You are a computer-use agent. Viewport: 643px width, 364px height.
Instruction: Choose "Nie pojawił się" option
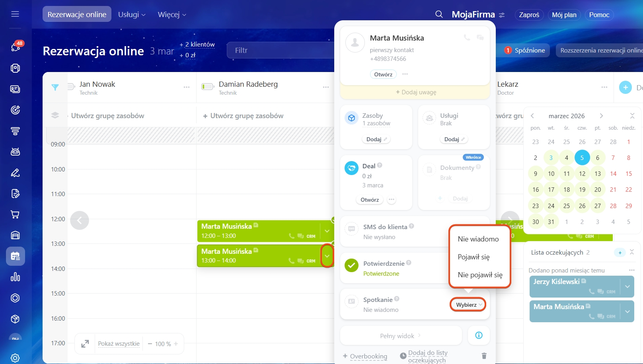(480, 275)
